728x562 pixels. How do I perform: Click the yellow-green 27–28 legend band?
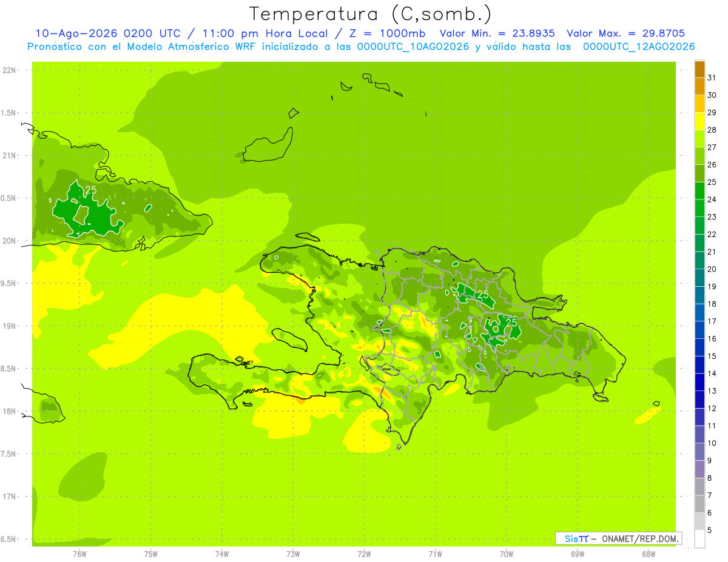tap(699, 139)
